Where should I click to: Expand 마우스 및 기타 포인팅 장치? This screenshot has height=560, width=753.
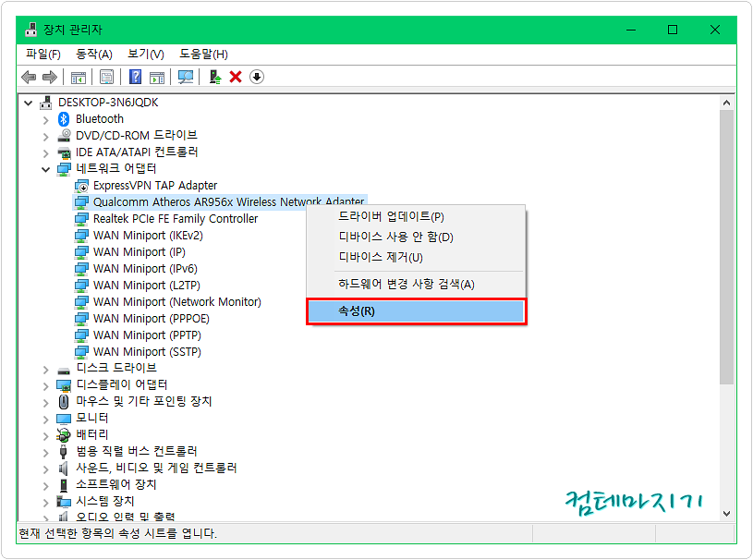click(x=45, y=403)
